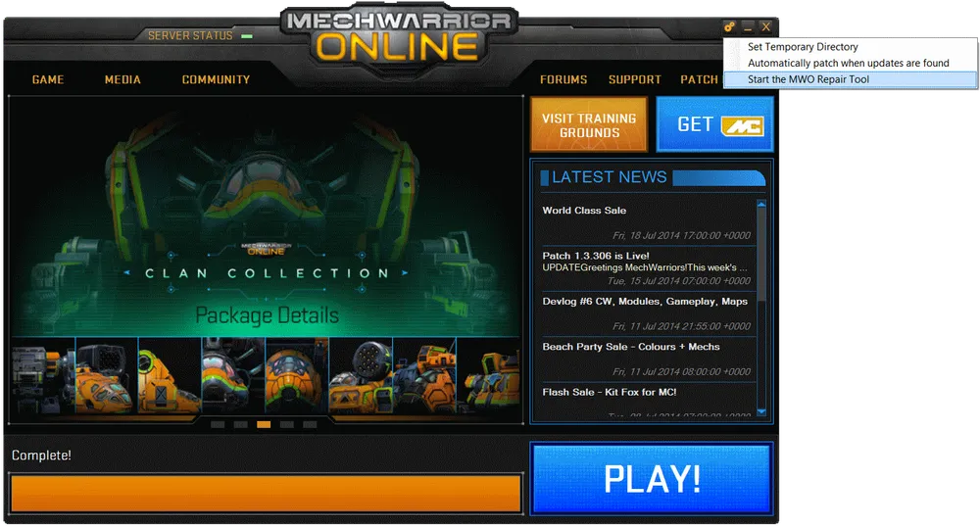
Task: Click the orange patch progress bar
Action: (x=267, y=494)
